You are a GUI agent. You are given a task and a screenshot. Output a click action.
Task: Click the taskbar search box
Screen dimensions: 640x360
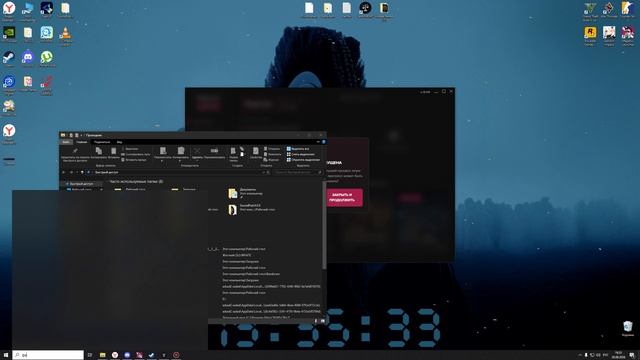click(48, 355)
